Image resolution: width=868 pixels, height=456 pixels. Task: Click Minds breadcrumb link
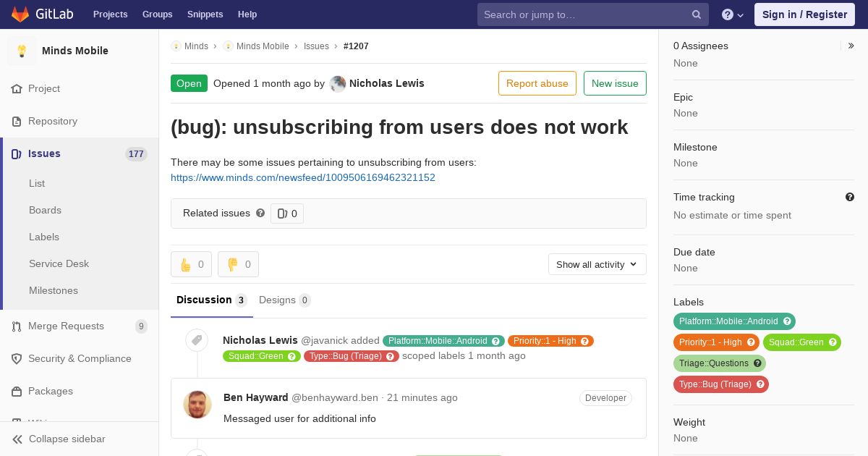(x=196, y=46)
